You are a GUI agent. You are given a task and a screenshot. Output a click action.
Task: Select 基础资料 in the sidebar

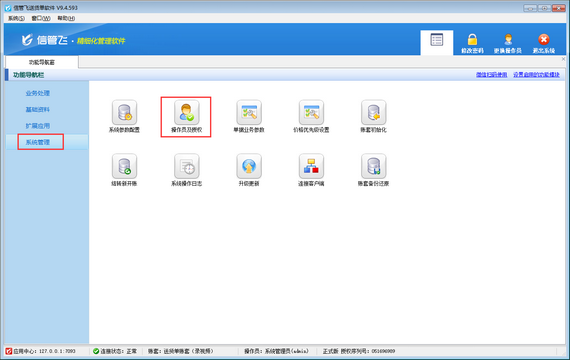[x=38, y=109]
